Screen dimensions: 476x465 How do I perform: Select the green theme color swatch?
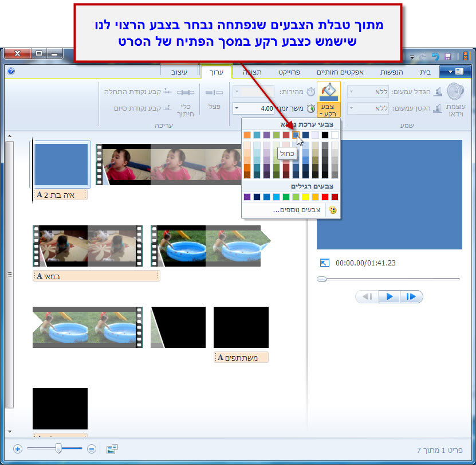(276, 135)
